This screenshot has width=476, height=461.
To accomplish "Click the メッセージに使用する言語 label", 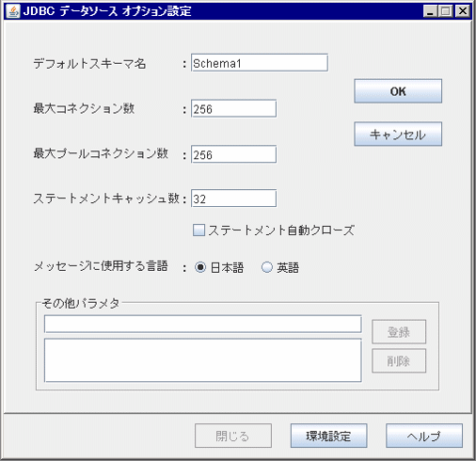I will [x=101, y=266].
